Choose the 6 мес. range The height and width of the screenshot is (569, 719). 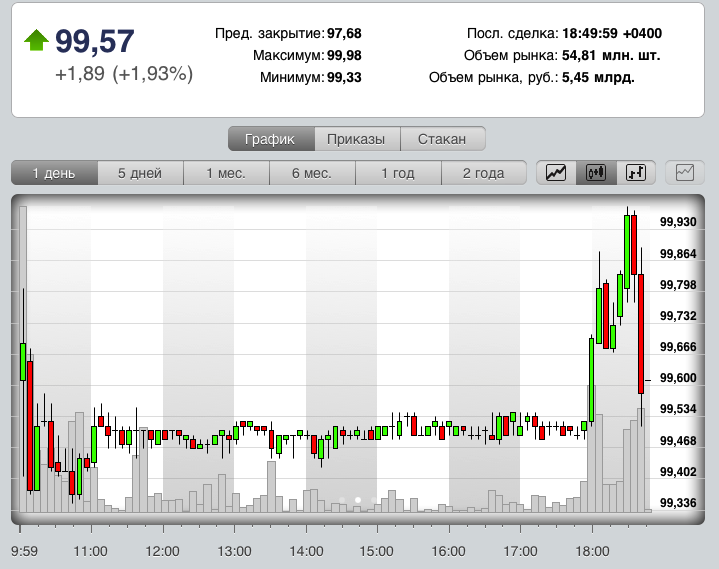tap(312, 173)
